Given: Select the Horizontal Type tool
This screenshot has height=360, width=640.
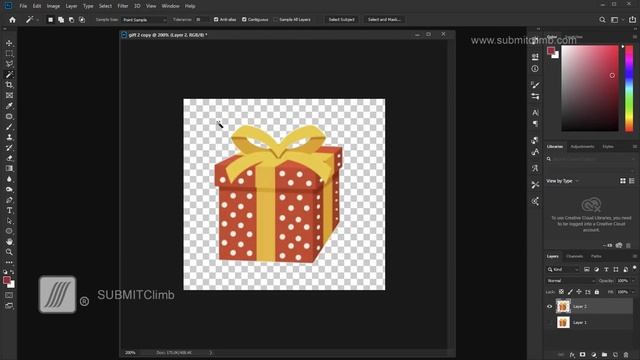Looking at the screenshot, I should tap(9, 211).
